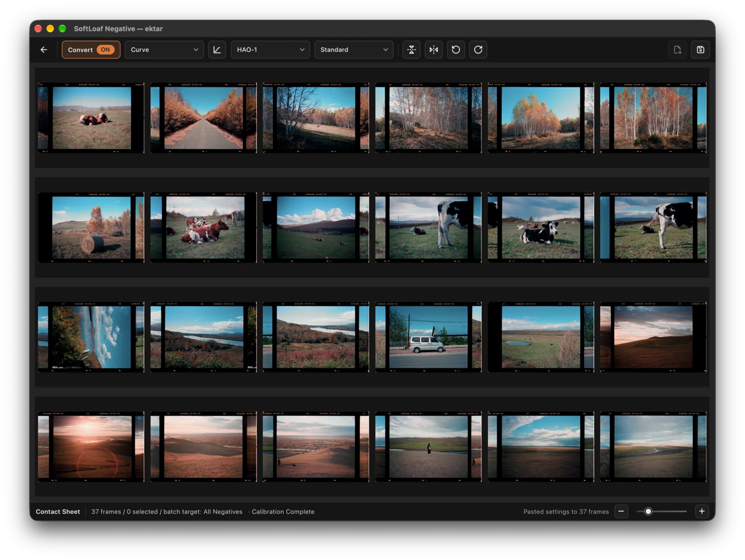Rotate clockwise icon
Image resolution: width=745 pixels, height=560 pixels.
(478, 50)
